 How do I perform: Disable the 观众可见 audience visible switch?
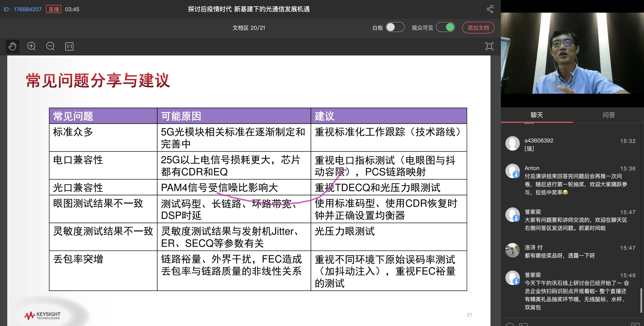click(x=445, y=27)
